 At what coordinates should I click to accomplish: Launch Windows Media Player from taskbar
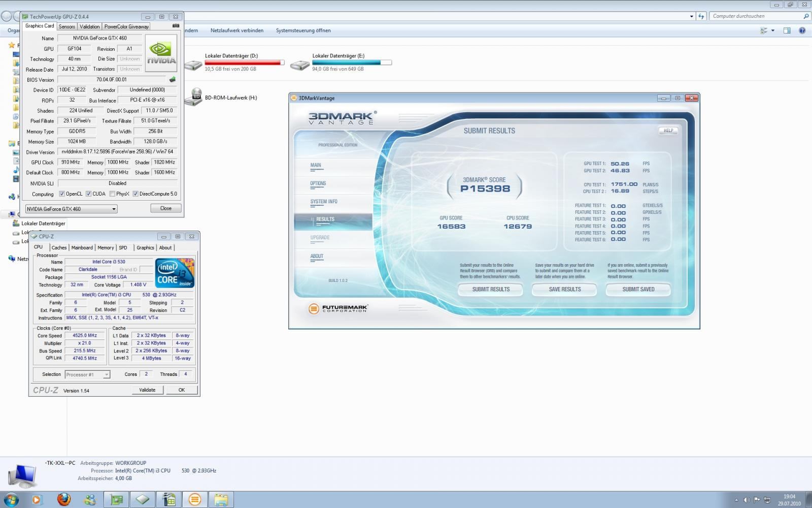[x=37, y=500]
